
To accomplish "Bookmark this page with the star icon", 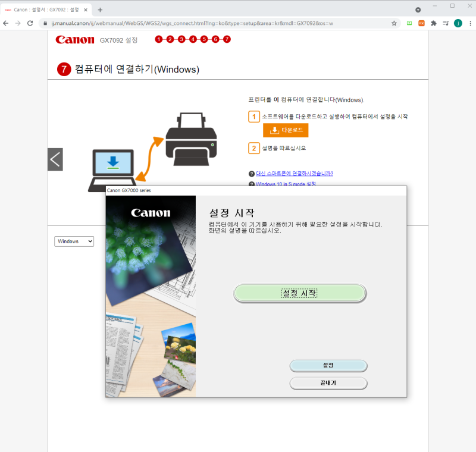I will [393, 23].
